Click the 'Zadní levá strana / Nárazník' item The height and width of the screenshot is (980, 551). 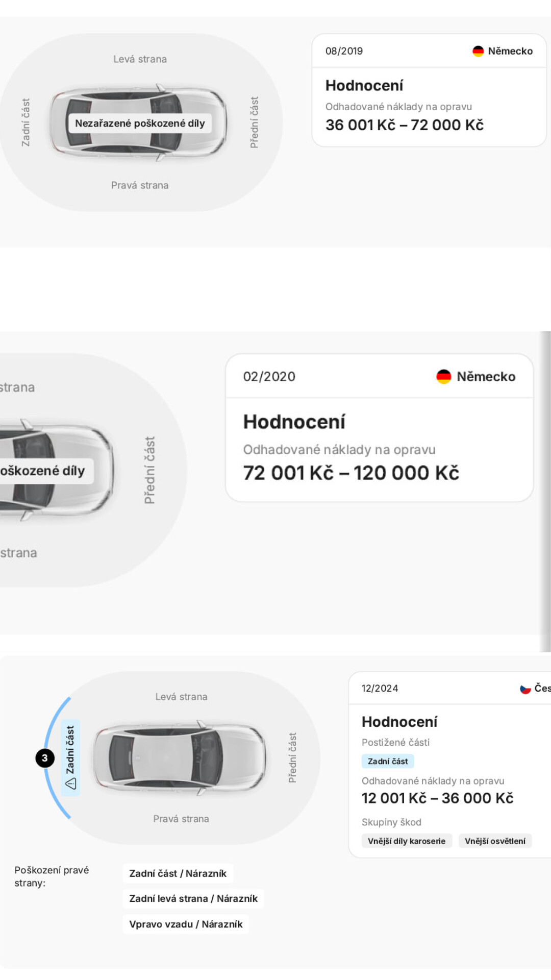[193, 898]
